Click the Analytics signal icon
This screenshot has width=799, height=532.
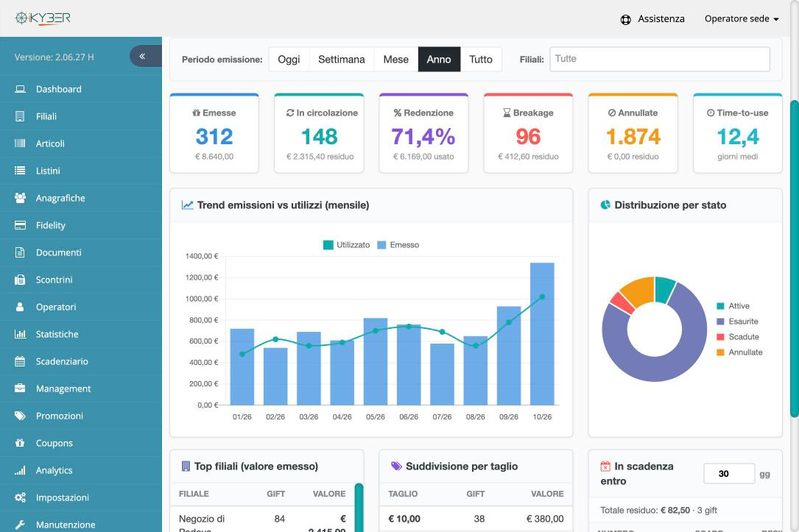tap(20, 470)
